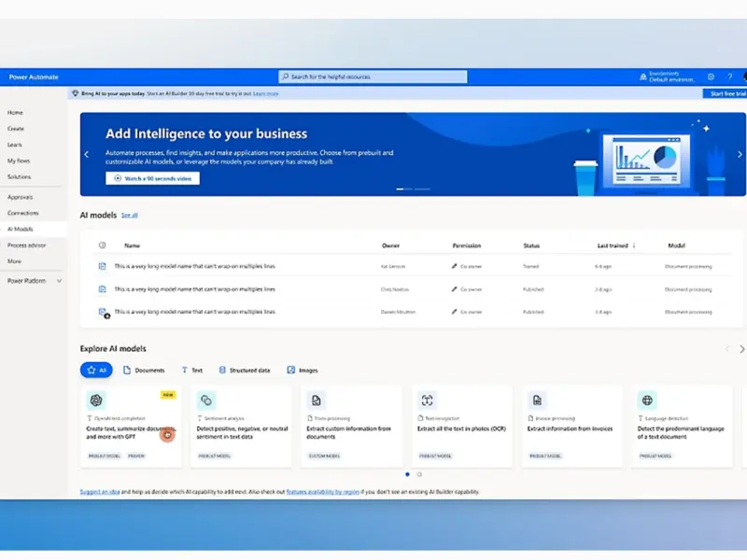This screenshot has width=747, height=560.
Task: Expand the Power Platform chevron in sidebar
Action: click(x=60, y=280)
